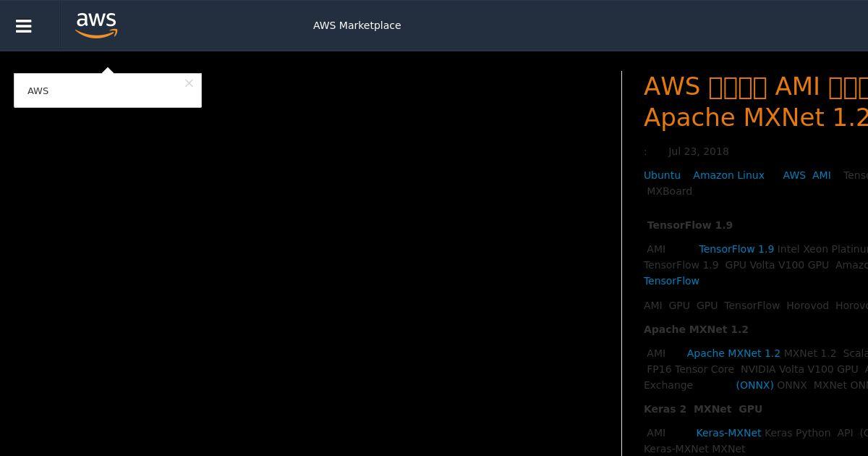868x456 pixels.
Task: Click the 'MXBoard' text
Action: 669,191
